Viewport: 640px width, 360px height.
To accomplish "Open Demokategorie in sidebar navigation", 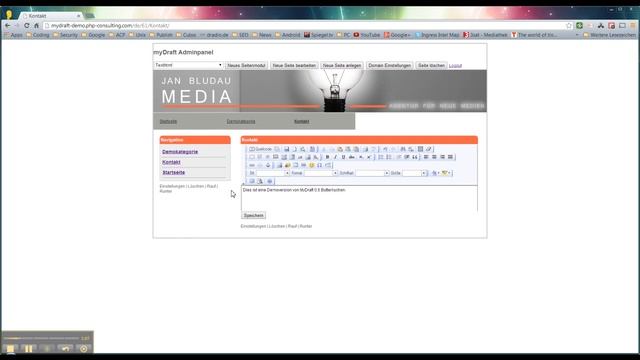I will [x=180, y=152].
